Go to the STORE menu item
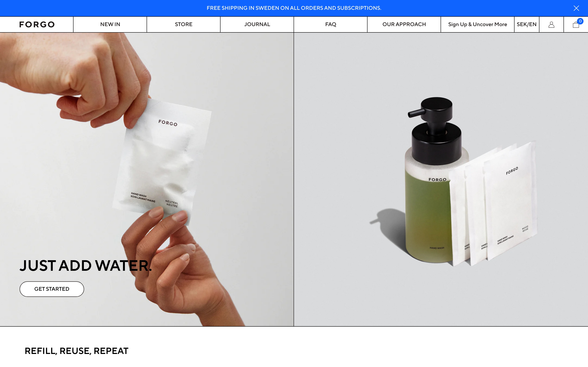 pos(184,24)
